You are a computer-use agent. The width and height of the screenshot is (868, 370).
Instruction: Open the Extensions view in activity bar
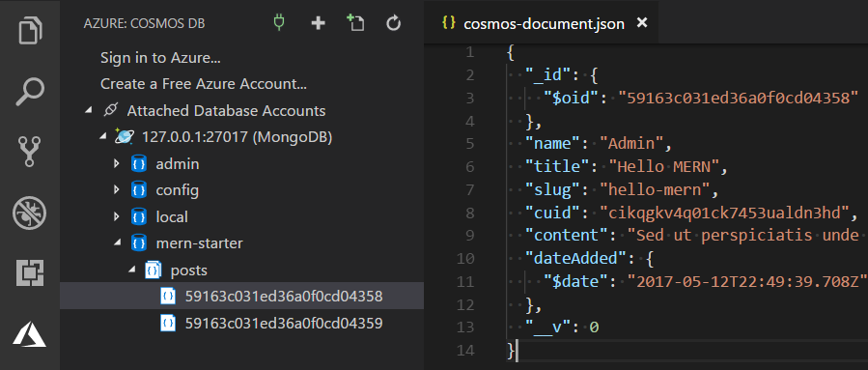coord(30,273)
